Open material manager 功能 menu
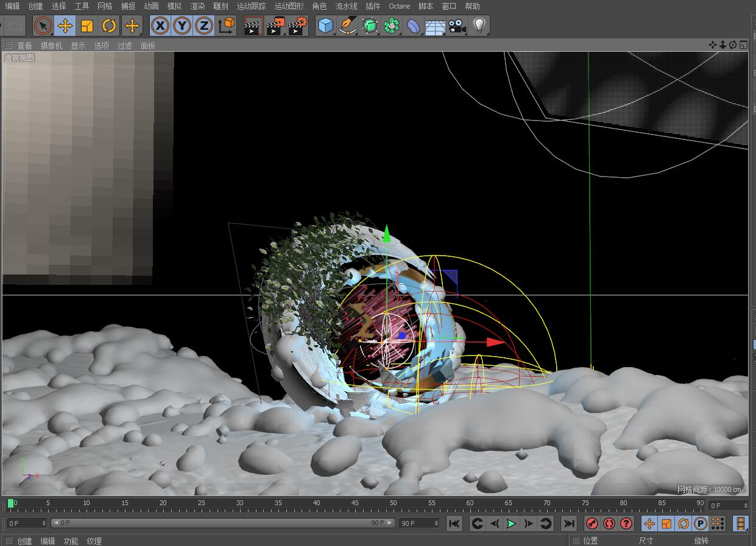 (x=71, y=541)
